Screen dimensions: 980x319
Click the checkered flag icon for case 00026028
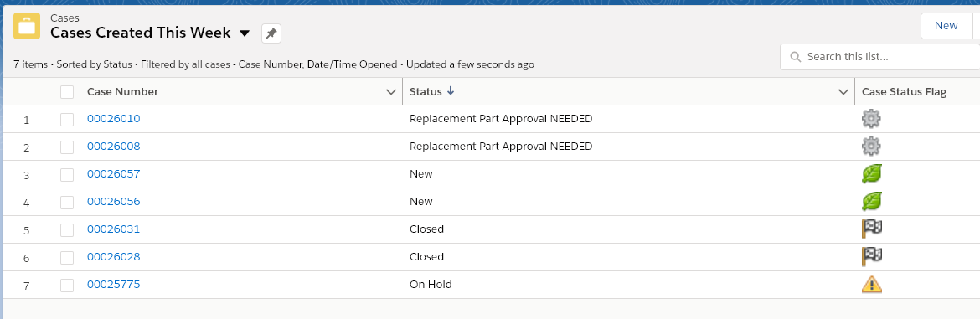(871, 256)
